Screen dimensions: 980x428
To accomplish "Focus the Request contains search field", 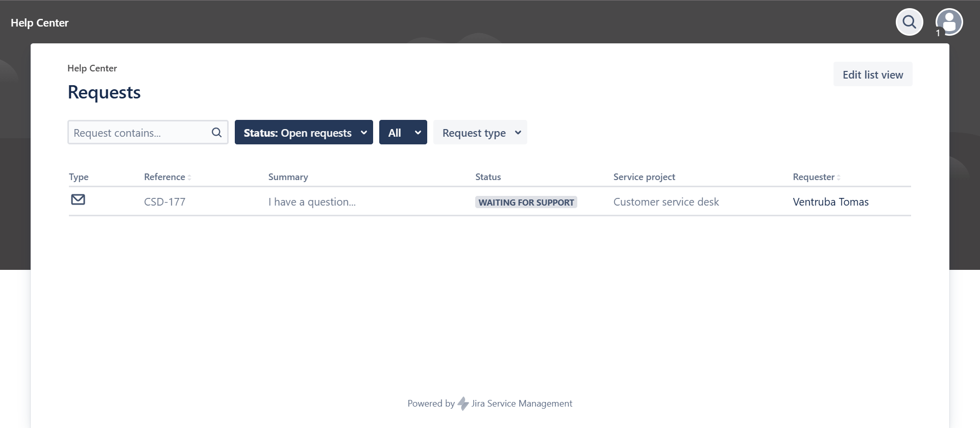I will (x=138, y=133).
